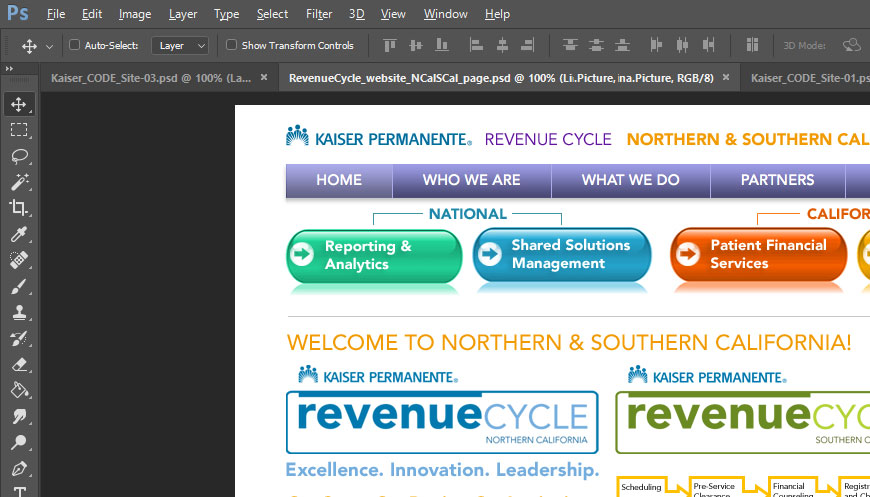The image size is (870, 497).
Task: Click the Photoshop Ps logo icon
Action: [18, 13]
